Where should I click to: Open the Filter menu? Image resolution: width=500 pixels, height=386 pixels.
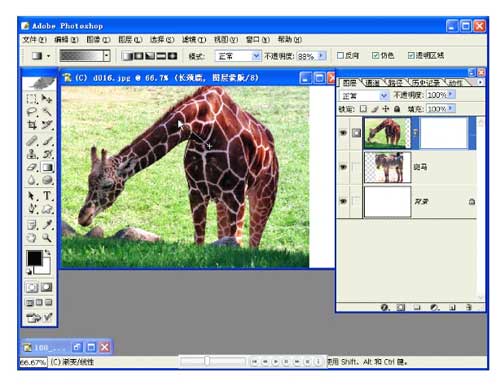point(194,40)
